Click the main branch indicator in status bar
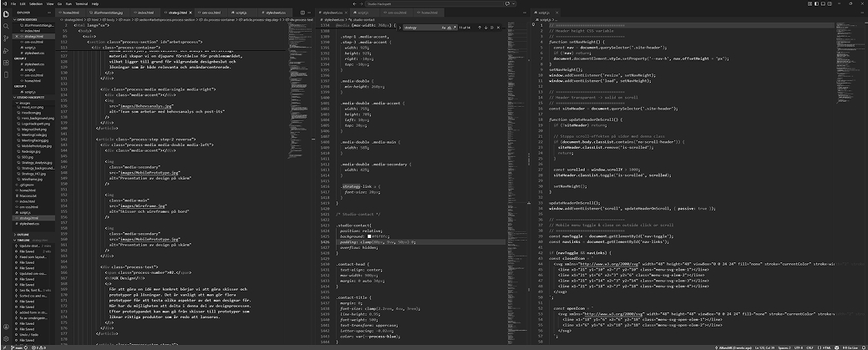868x350 pixels. tap(18, 347)
